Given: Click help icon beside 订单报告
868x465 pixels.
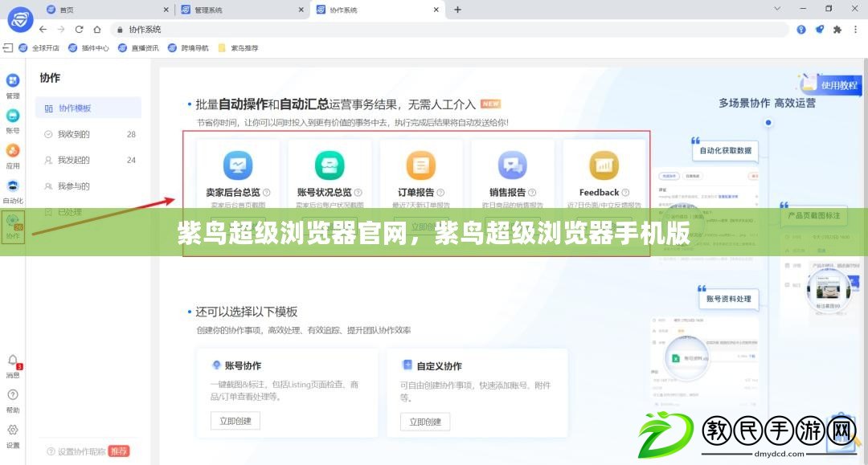Looking at the screenshot, I should [x=440, y=193].
